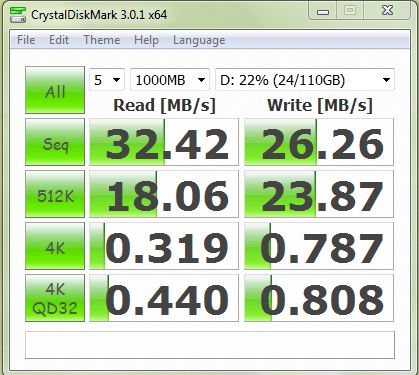Minimize the CrystalDiskMark window
Image resolution: width=419 pixels, height=375 pixels.
[323, 11]
